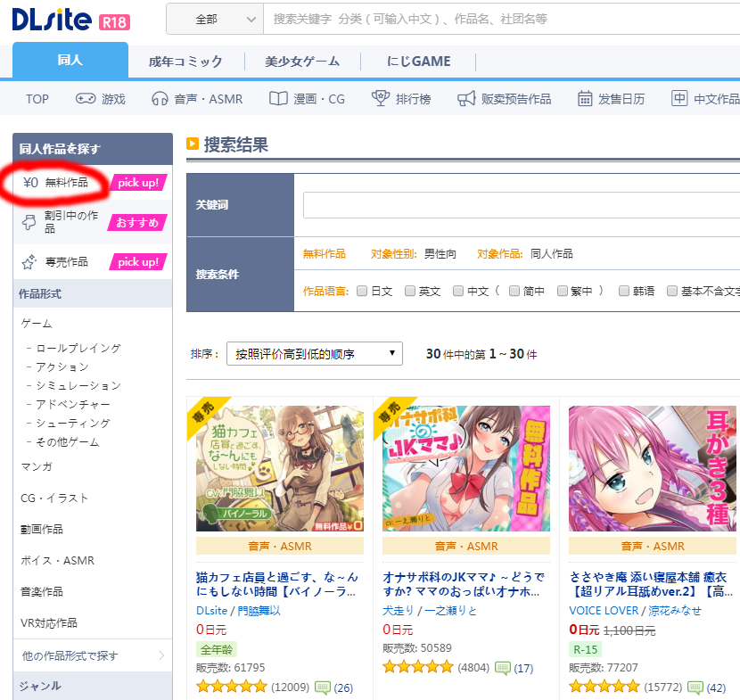Click the top site search input field
The height and width of the screenshot is (700, 740).
click(x=502, y=20)
